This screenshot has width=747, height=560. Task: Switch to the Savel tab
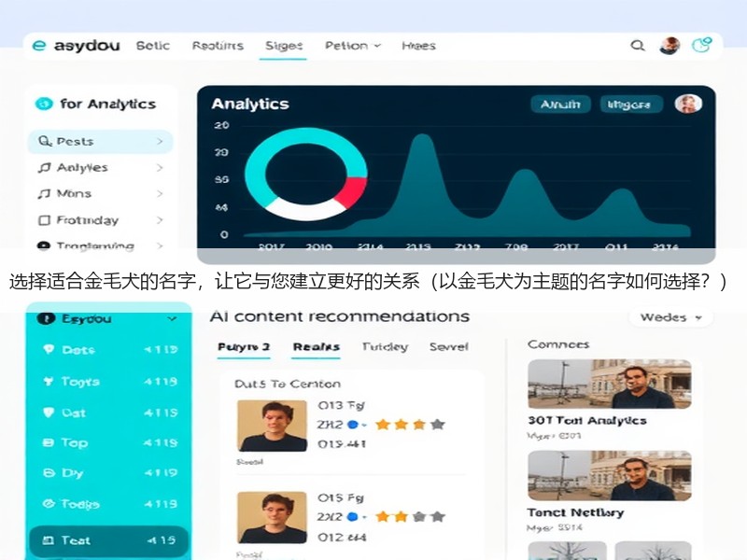449,347
